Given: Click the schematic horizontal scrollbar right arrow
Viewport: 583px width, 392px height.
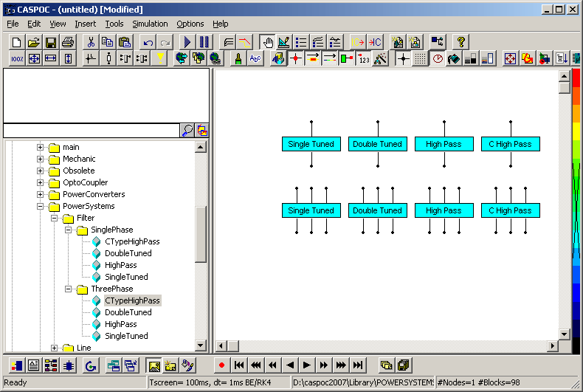Looking at the screenshot, I should pyautogui.click(x=553, y=346).
